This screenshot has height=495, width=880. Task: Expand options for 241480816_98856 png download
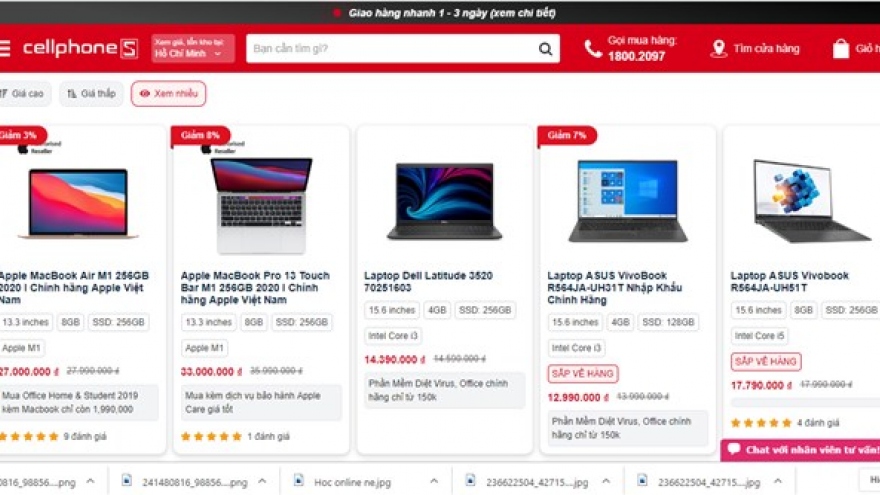click(262, 481)
